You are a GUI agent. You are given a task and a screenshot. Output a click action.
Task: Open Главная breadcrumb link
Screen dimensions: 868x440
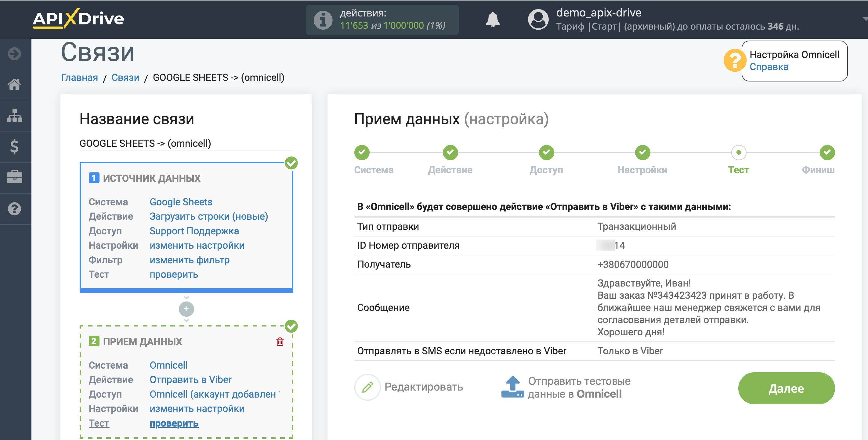[79, 78]
